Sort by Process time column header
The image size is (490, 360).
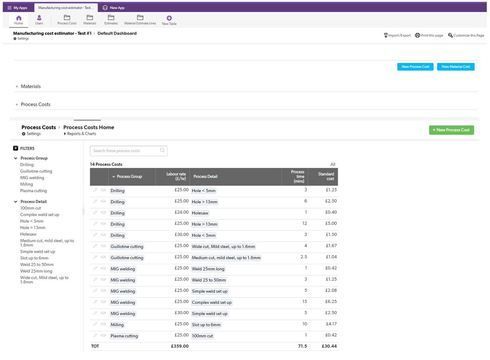point(297,176)
